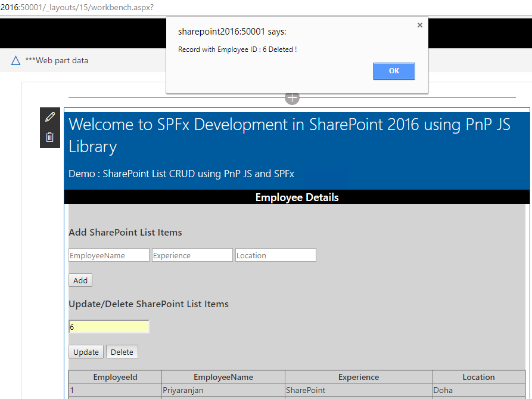Click the Doha location cell
Image resolution: width=532 pixels, height=399 pixels.
coord(478,390)
